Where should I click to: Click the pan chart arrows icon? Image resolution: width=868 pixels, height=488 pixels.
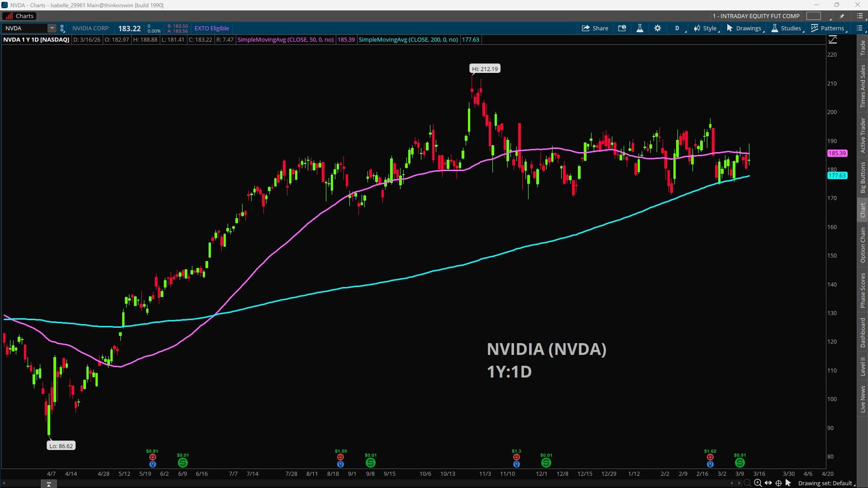(768, 483)
